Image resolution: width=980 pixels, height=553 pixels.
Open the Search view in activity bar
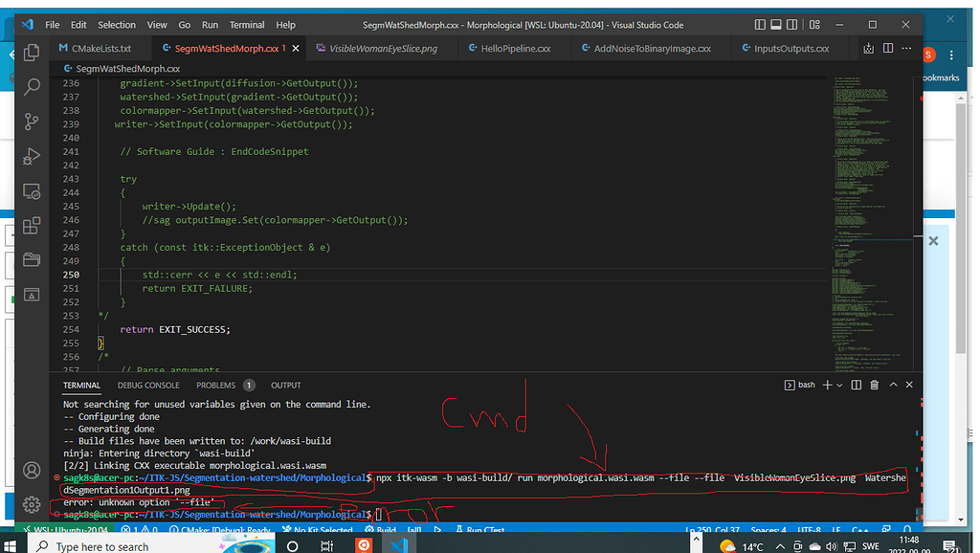[32, 87]
